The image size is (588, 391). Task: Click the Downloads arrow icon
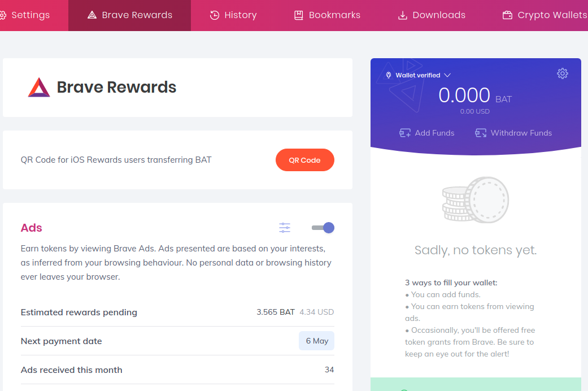click(x=403, y=15)
